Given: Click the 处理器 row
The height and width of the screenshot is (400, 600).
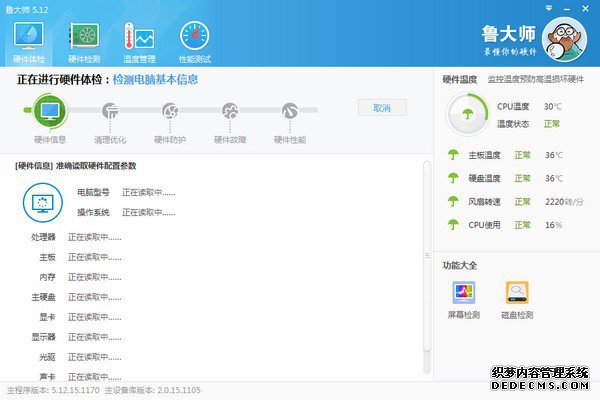Looking at the screenshot, I should (76, 237).
